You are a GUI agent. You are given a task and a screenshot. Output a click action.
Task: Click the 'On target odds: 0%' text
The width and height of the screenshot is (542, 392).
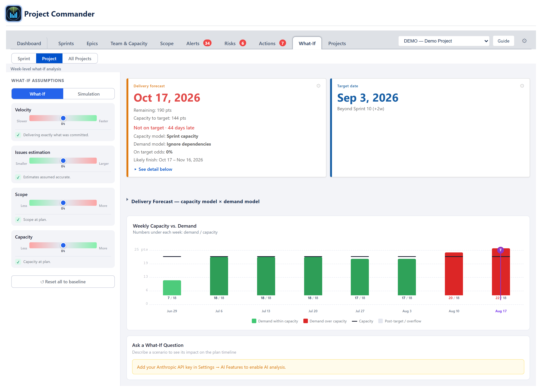153,152
